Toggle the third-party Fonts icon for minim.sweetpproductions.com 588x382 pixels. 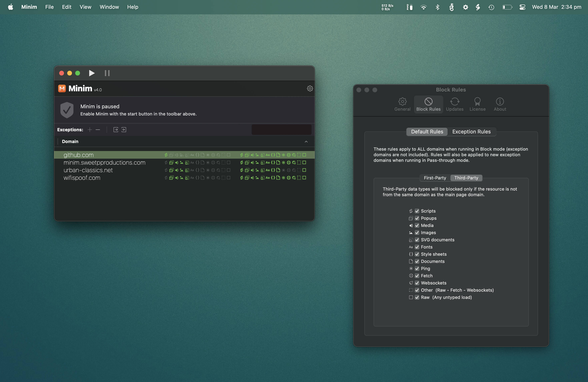[268, 163]
